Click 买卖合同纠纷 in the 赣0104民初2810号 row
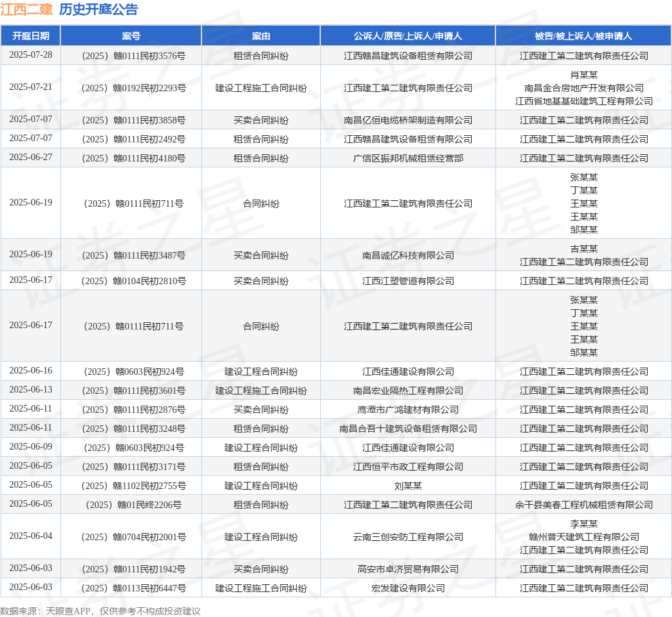Viewport: 672px width, 617px height. 261,281
